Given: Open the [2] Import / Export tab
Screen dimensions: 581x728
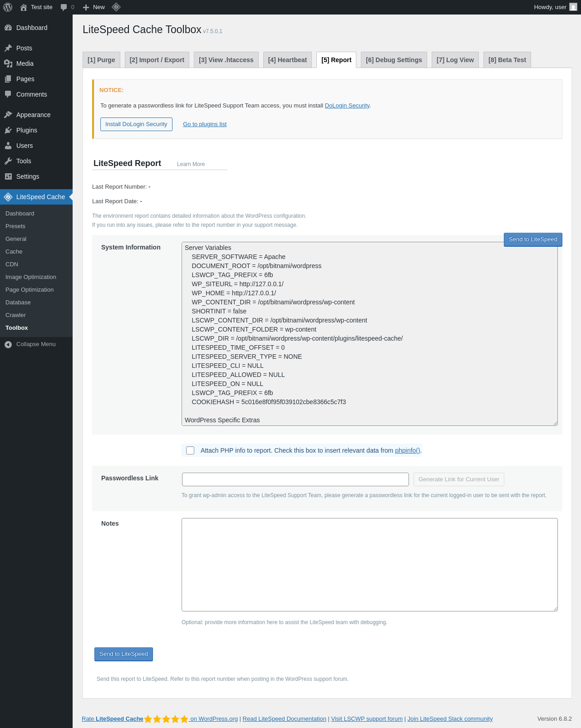Looking at the screenshot, I should pos(157,60).
